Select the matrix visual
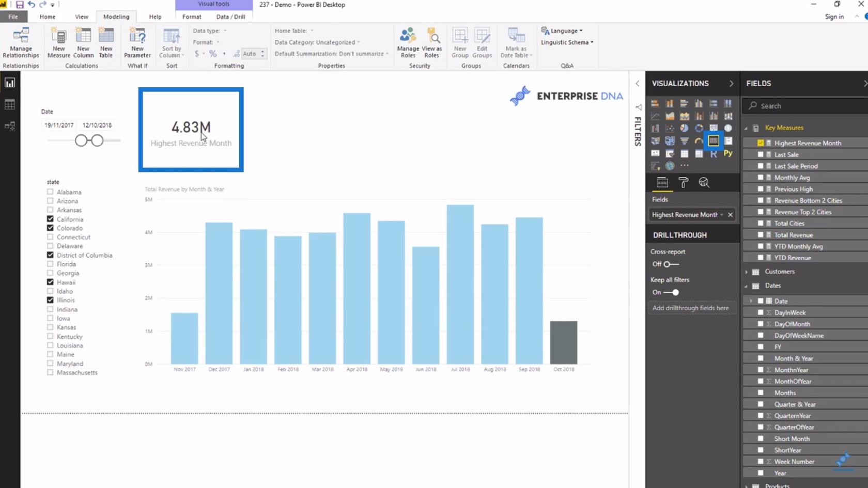 [699, 153]
